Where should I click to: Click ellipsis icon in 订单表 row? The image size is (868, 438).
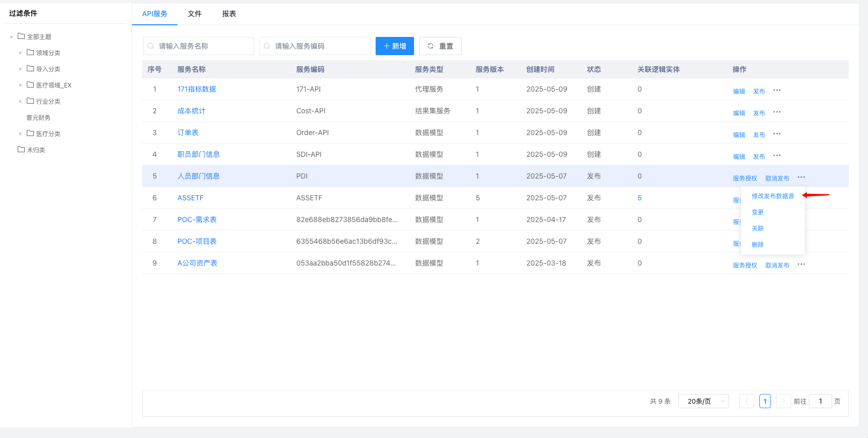pos(777,134)
